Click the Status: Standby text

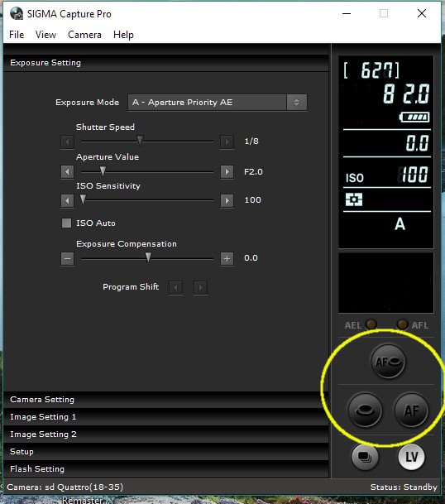(404, 487)
